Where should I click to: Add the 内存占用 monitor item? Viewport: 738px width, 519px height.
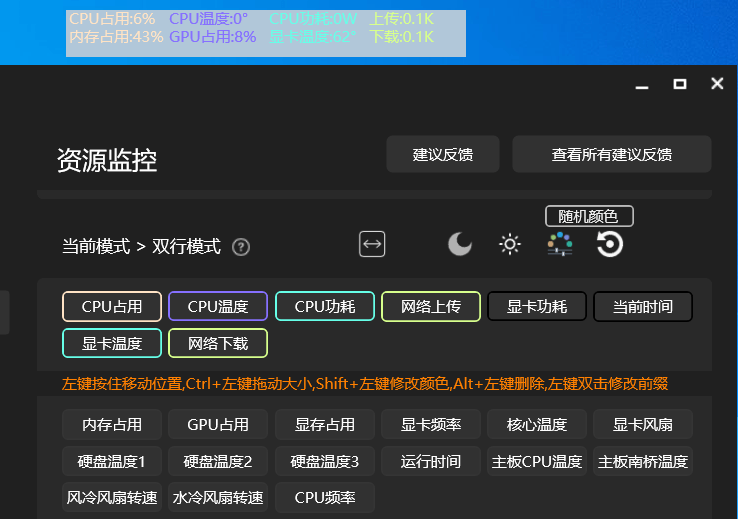click(112, 424)
